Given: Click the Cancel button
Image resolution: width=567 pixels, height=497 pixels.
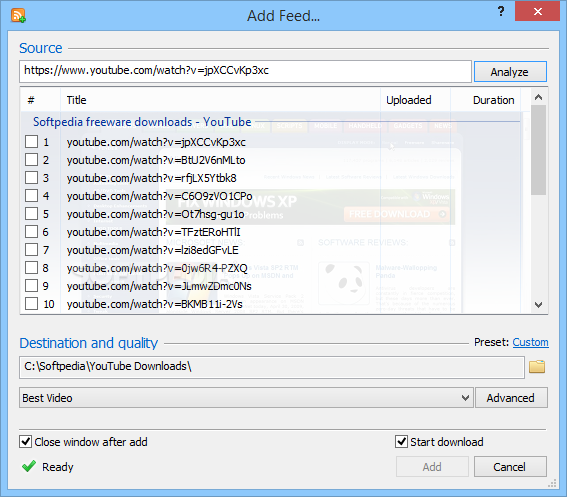Looking at the screenshot, I should [510, 467].
